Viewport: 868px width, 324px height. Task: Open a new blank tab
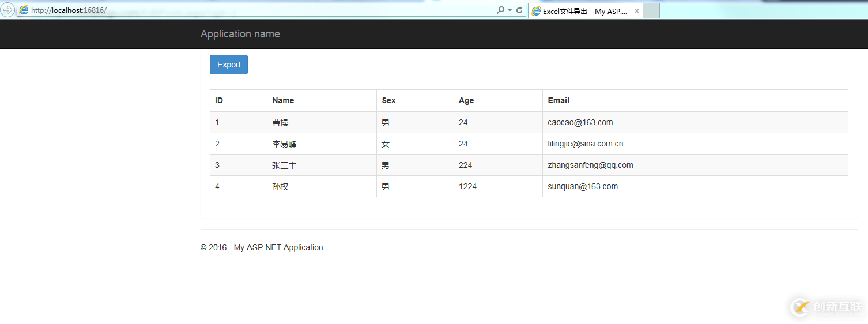[651, 11]
